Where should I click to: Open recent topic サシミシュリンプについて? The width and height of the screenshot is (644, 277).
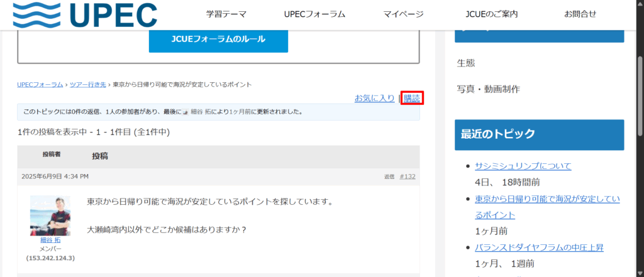(x=523, y=166)
